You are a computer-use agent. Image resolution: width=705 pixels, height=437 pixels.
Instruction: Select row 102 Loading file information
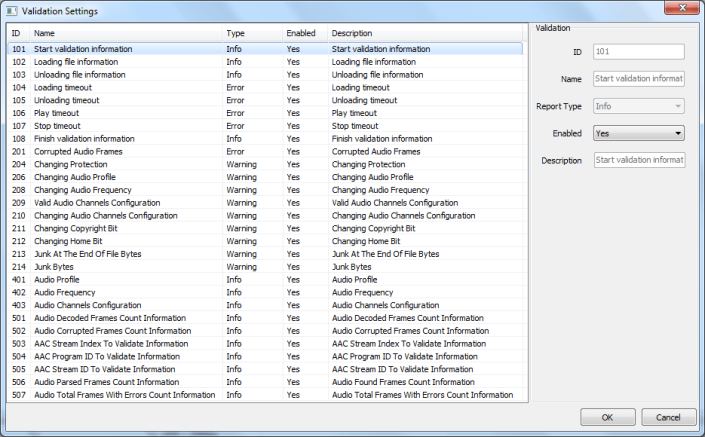pyautogui.click(x=265, y=62)
